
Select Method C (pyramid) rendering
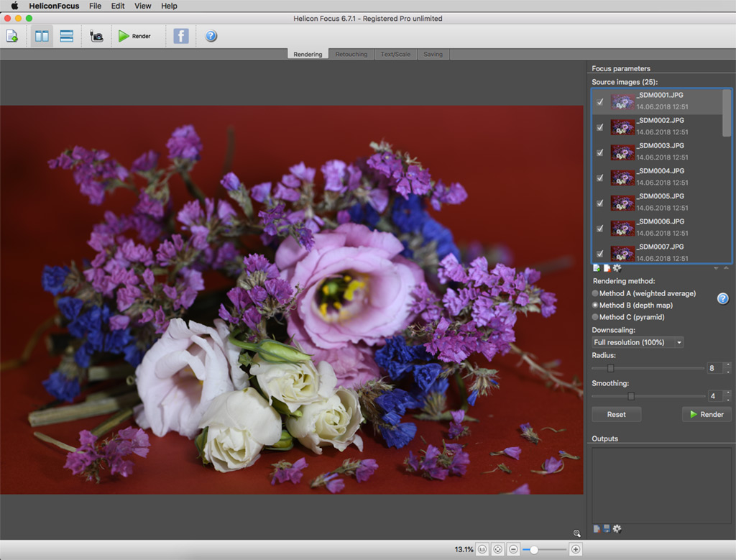point(595,317)
